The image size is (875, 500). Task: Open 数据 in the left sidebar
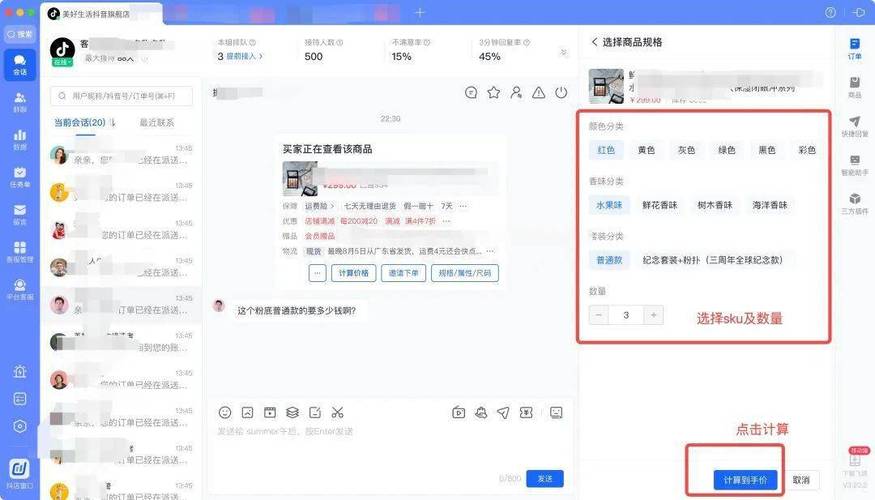tap(19, 139)
